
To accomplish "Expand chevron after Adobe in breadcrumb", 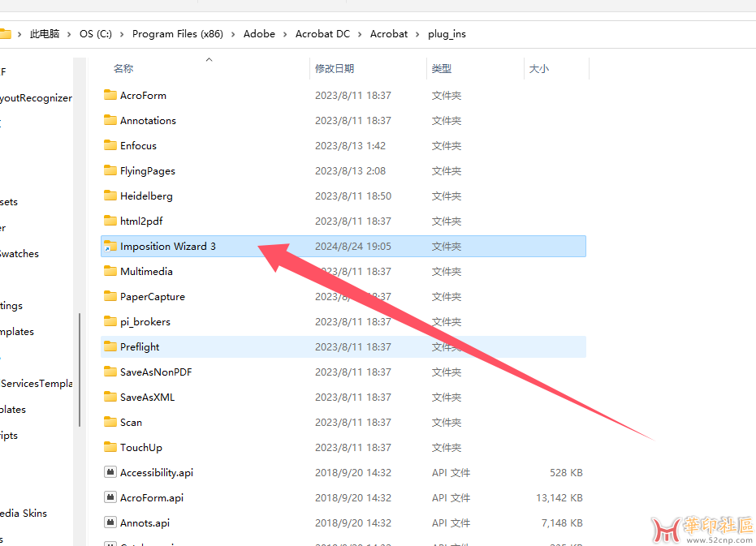I will point(285,34).
